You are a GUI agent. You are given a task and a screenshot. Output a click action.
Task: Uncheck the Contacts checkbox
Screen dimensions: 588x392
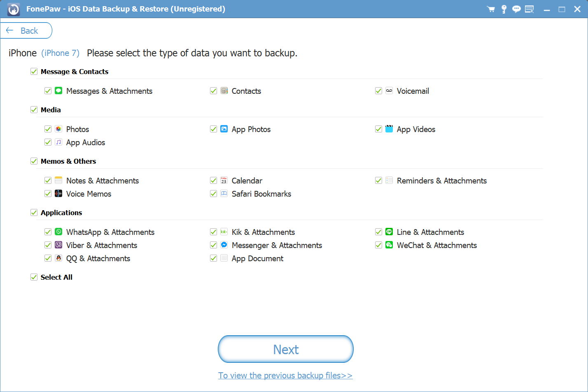tap(213, 90)
